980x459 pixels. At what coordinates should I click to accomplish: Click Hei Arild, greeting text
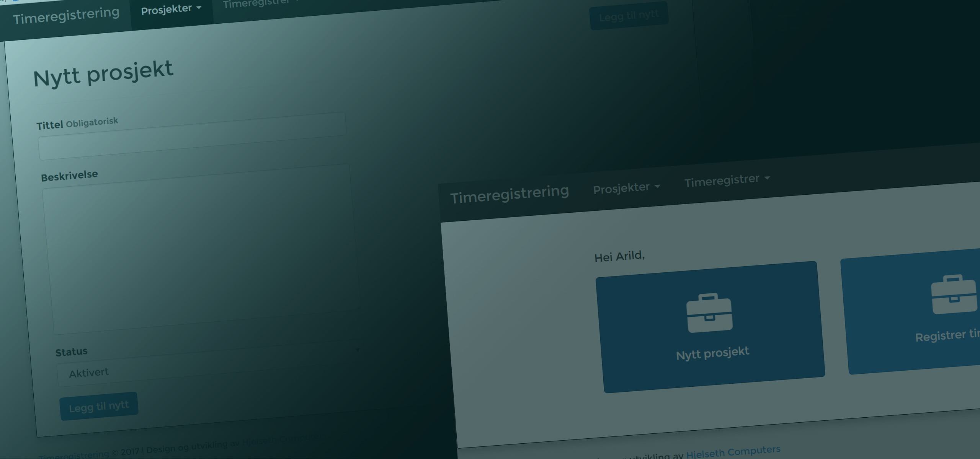619,256
